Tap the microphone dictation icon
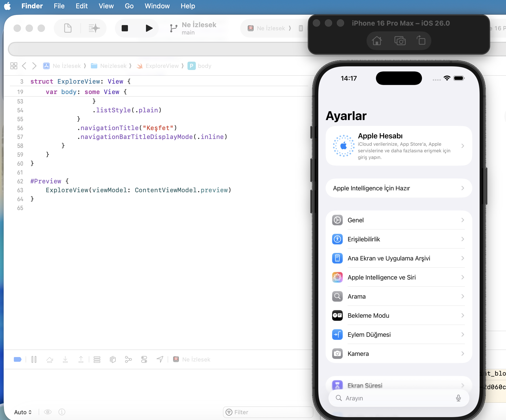This screenshot has width=506, height=420. coord(458,398)
